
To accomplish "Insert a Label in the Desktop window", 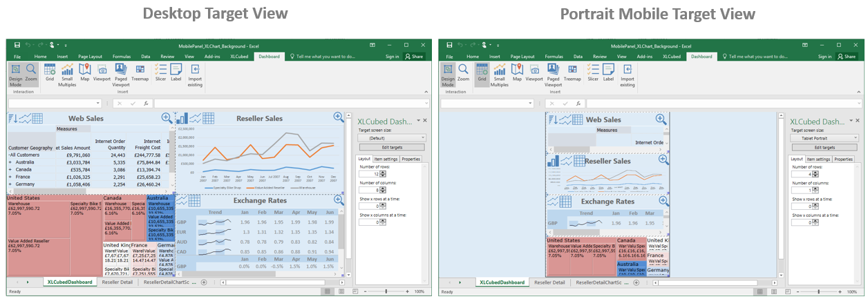I will 176,73.
